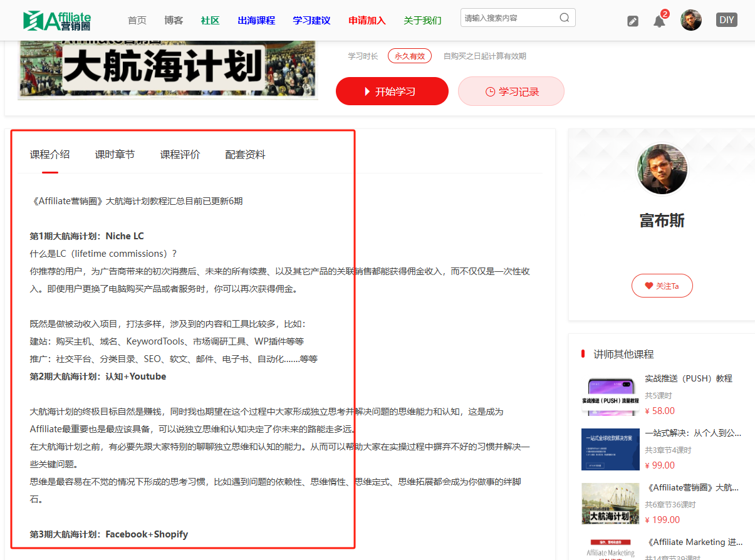Click the 开始学习 button

[x=392, y=91]
